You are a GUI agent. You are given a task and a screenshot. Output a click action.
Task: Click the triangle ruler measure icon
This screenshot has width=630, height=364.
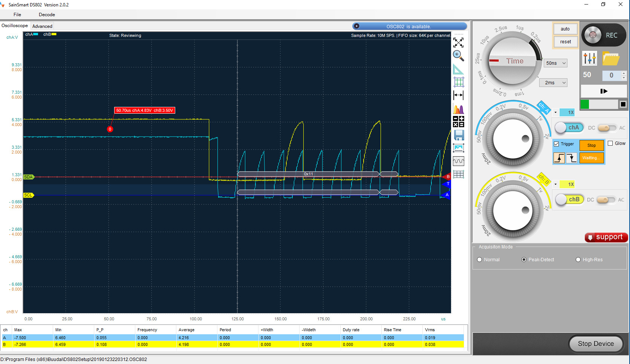point(458,69)
